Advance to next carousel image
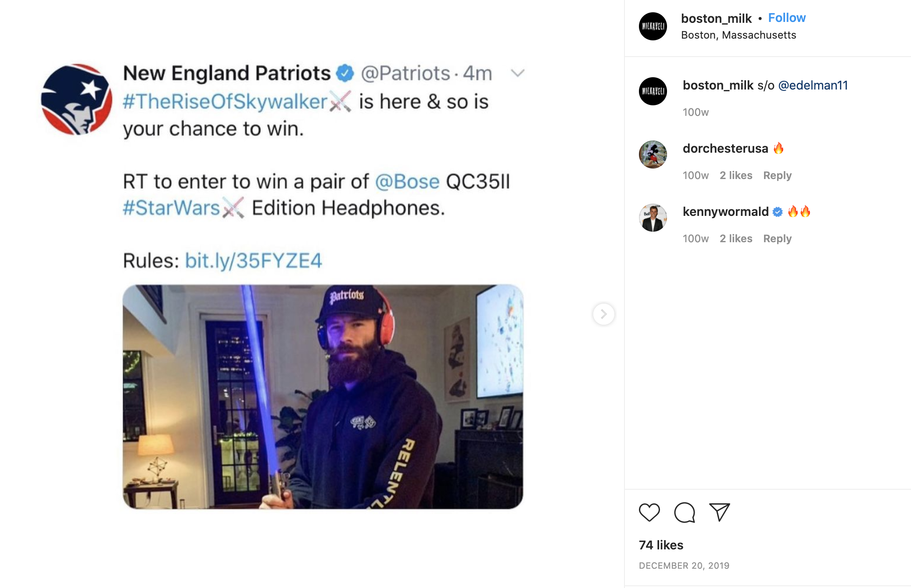This screenshot has height=588, width=911. pos(603,314)
